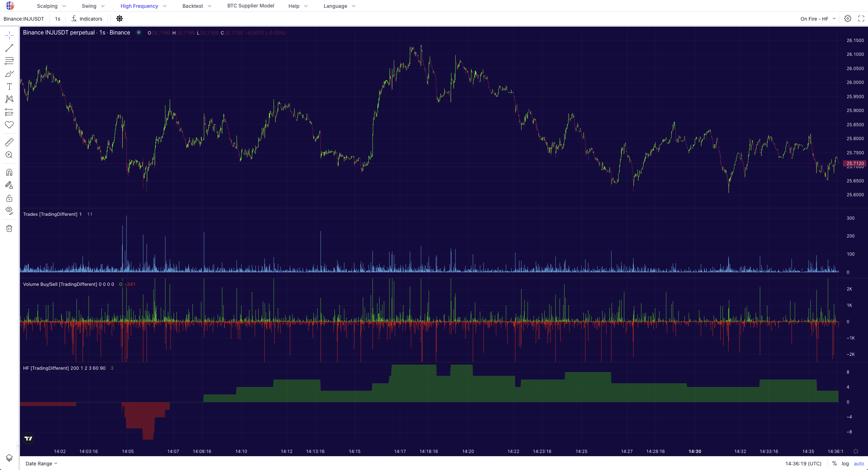Open chart settings via the gear icon
This screenshot has width=868, height=470.
point(848,18)
